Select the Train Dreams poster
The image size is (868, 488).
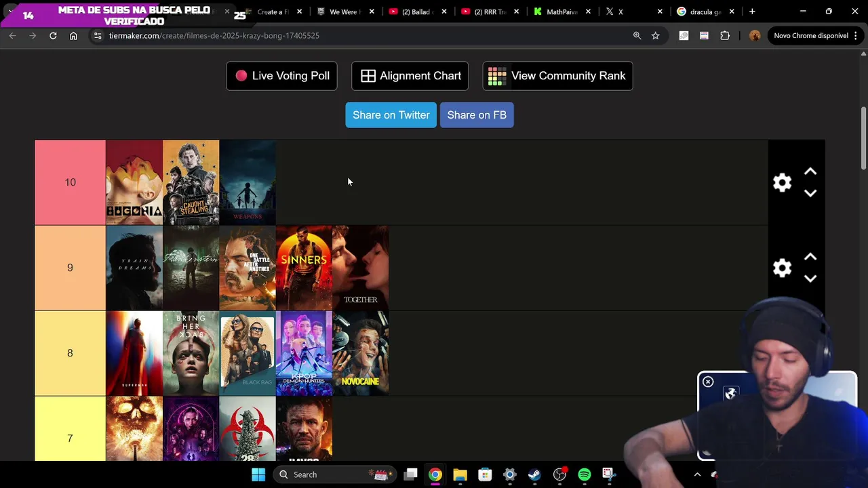[x=134, y=268]
